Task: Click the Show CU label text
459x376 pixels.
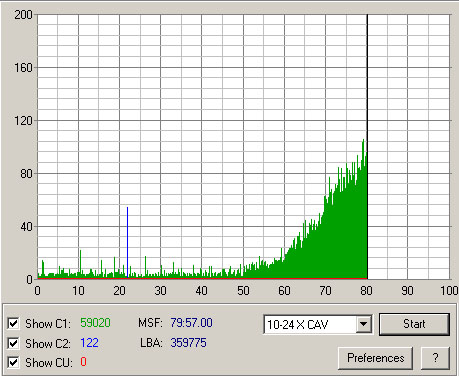Action: (x=49, y=362)
